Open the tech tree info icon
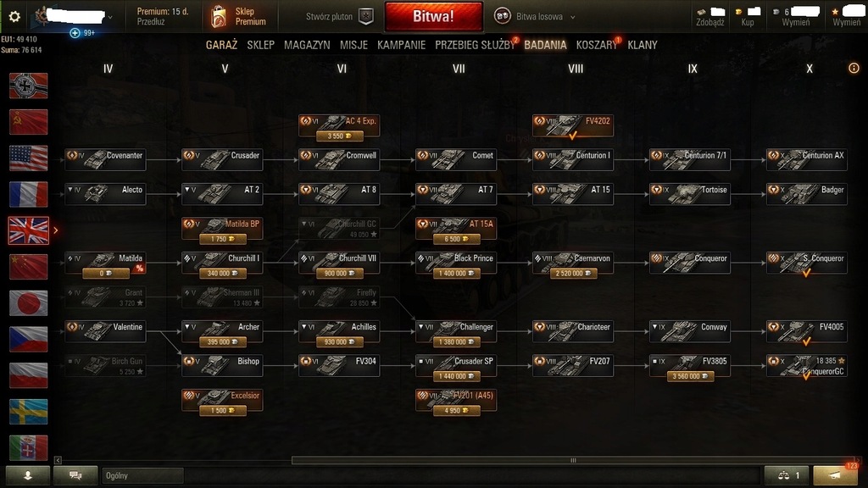Image resolution: width=868 pixels, height=488 pixels. point(854,68)
